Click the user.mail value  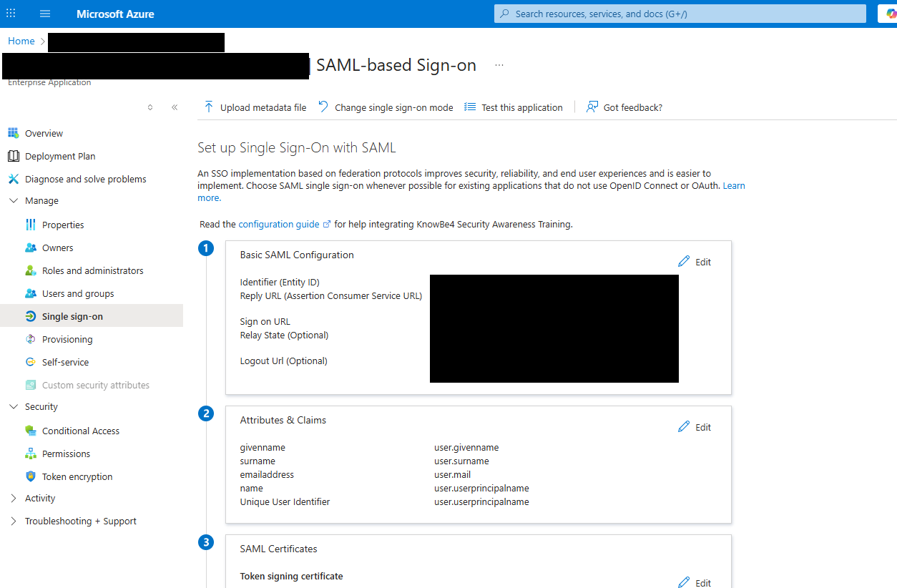pyautogui.click(x=452, y=474)
